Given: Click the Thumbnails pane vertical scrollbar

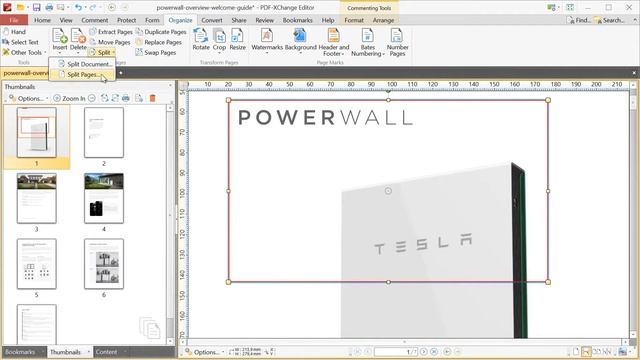Looking at the screenshot, I should click(x=171, y=224).
